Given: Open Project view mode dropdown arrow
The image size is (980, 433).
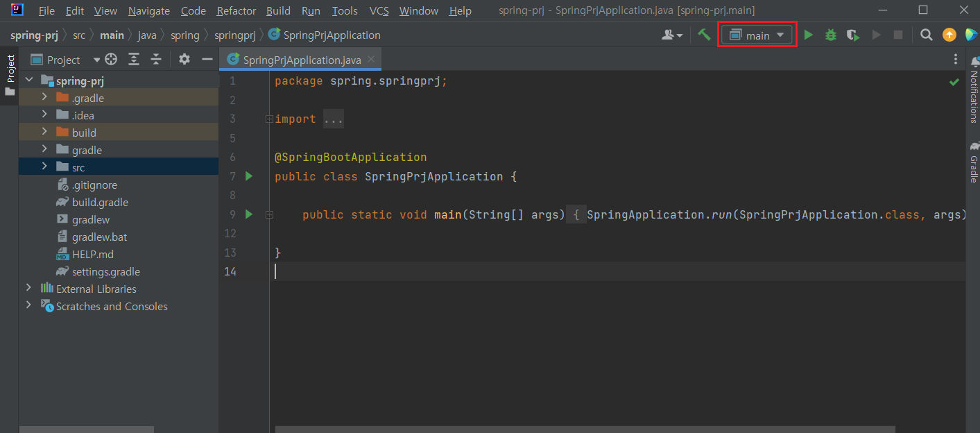Looking at the screenshot, I should pos(96,60).
